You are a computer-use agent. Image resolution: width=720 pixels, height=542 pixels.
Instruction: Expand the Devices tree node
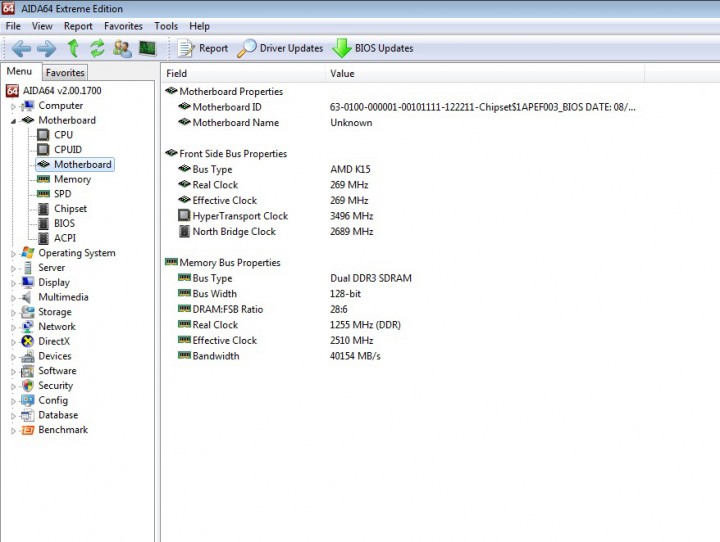pyautogui.click(x=13, y=356)
